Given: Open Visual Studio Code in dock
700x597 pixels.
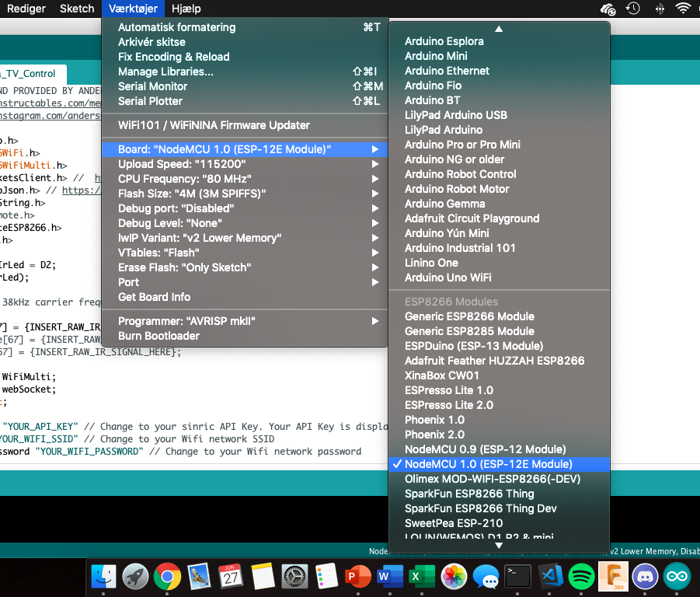Looking at the screenshot, I should click(549, 577).
